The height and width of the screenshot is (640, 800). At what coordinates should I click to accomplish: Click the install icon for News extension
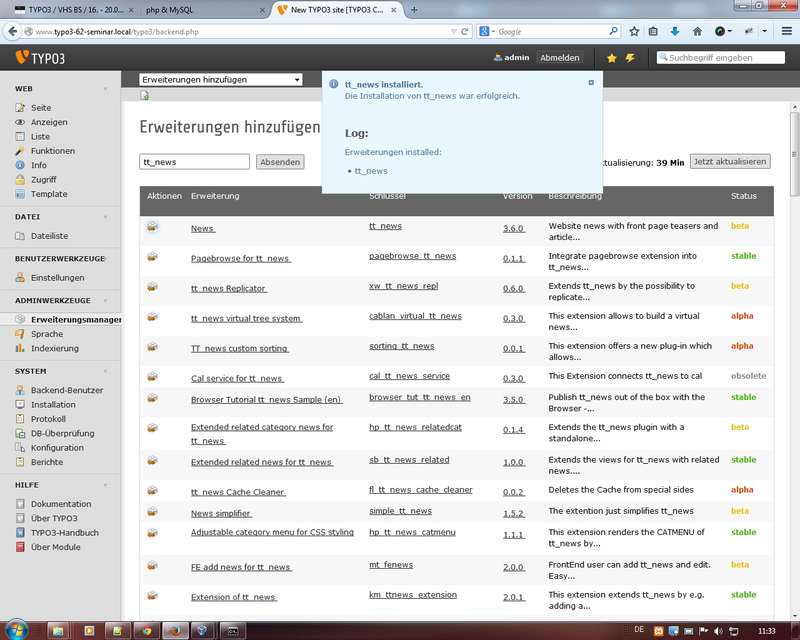click(x=152, y=226)
